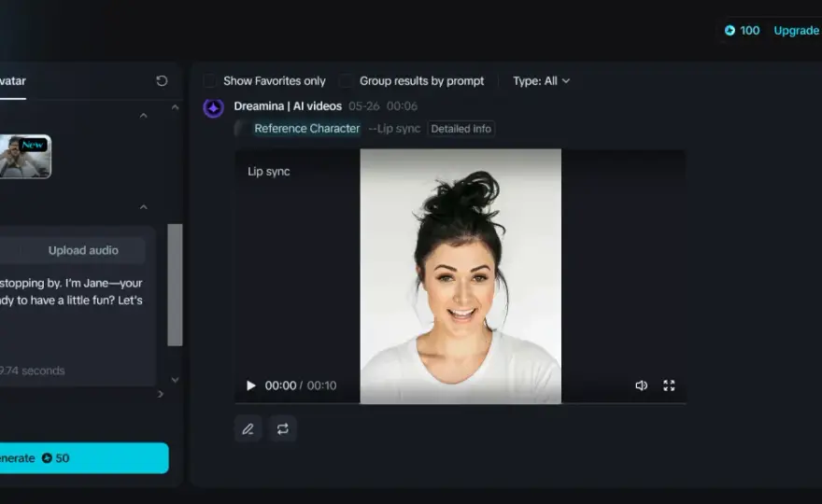Open the video in fullscreen

669,385
